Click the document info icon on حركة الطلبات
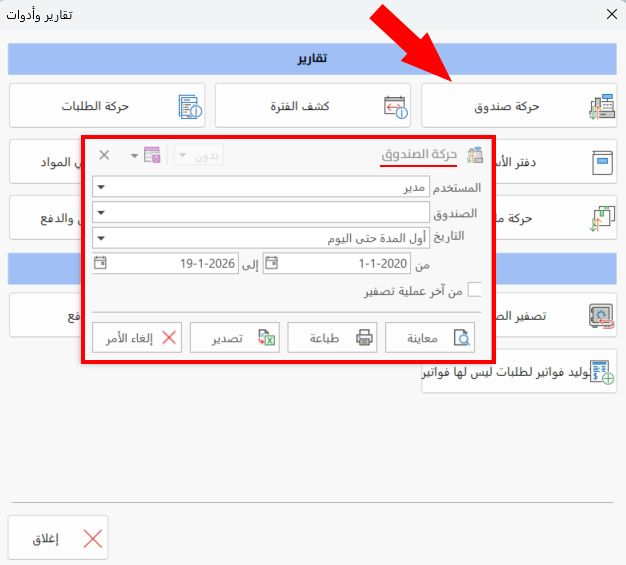Viewport: 626px width, 565px height. point(190,107)
